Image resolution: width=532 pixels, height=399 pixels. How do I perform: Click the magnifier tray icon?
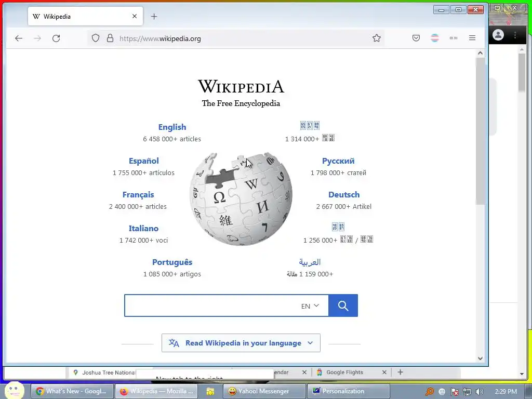point(430,392)
